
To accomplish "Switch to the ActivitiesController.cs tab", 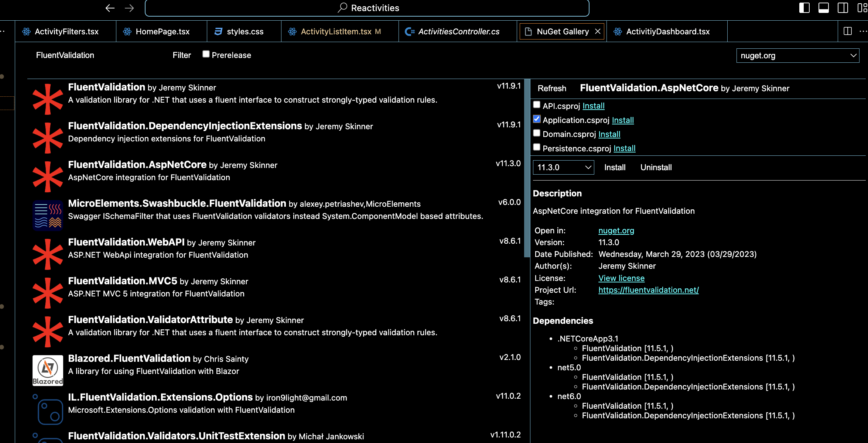I will click(458, 31).
